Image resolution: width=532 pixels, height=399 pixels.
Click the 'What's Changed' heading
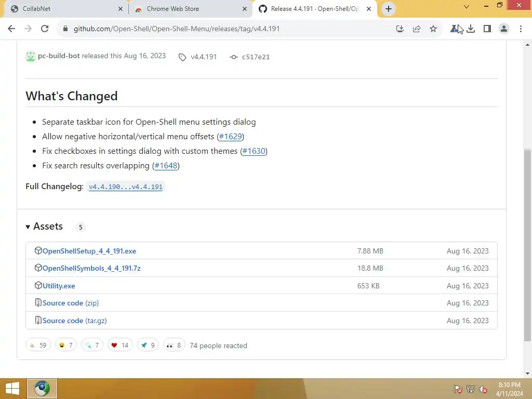(x=72, y=96)
